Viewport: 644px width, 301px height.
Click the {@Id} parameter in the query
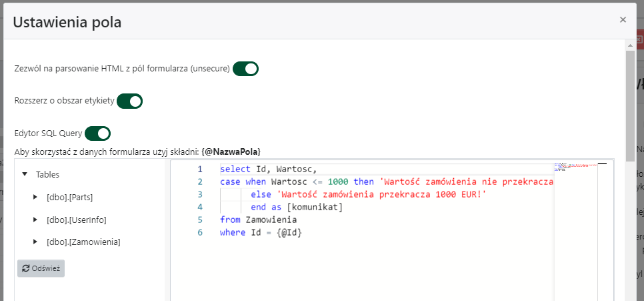click(289, 232)
